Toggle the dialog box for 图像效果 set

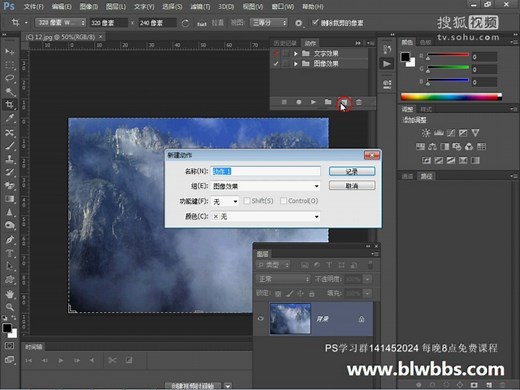point(286,63)
